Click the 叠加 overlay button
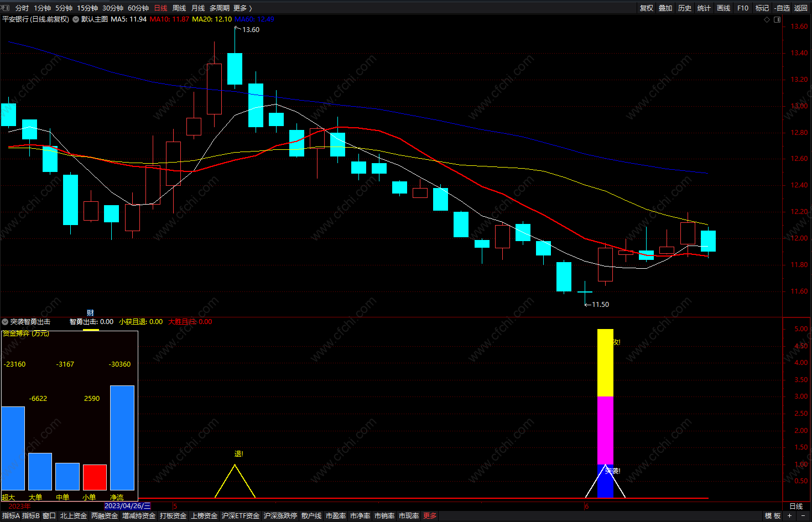The image size is (812, 522). click(665, 8)
